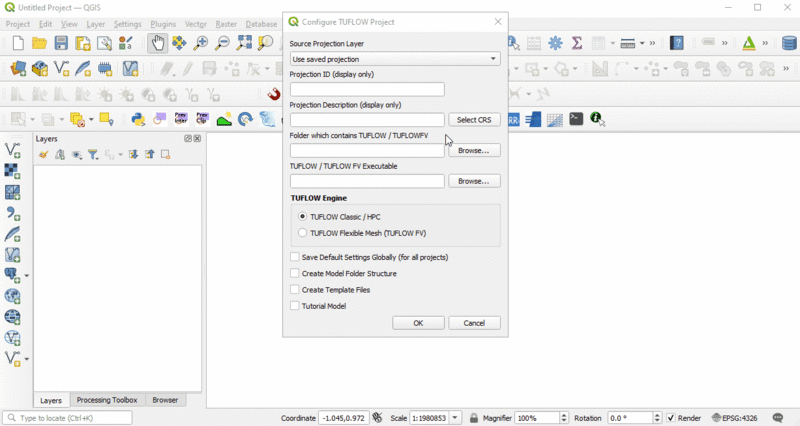Select TUFLOW Flexible Mesh engine option
The width and height of the screenshot is (800, 426).
303,233
